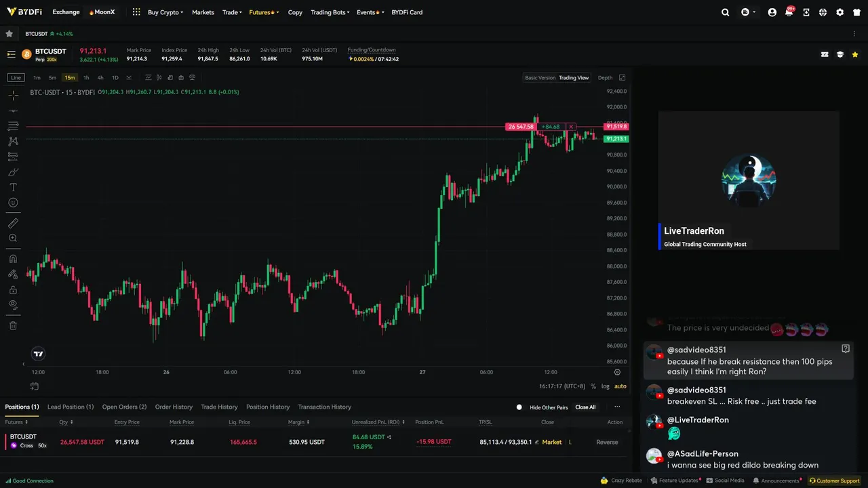Open the user account profile icon
This screenshot has height=488, width=868.
tap(772, 12)
